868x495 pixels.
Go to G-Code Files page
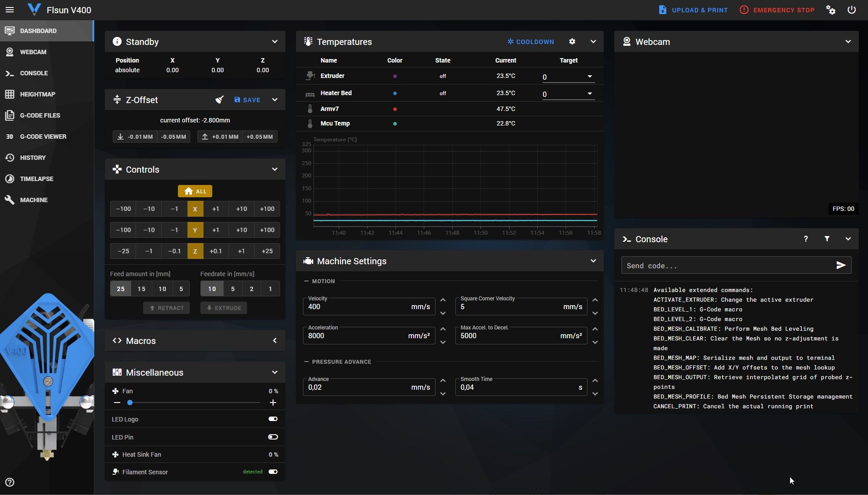pyautogui.click(x=40, y=115)
